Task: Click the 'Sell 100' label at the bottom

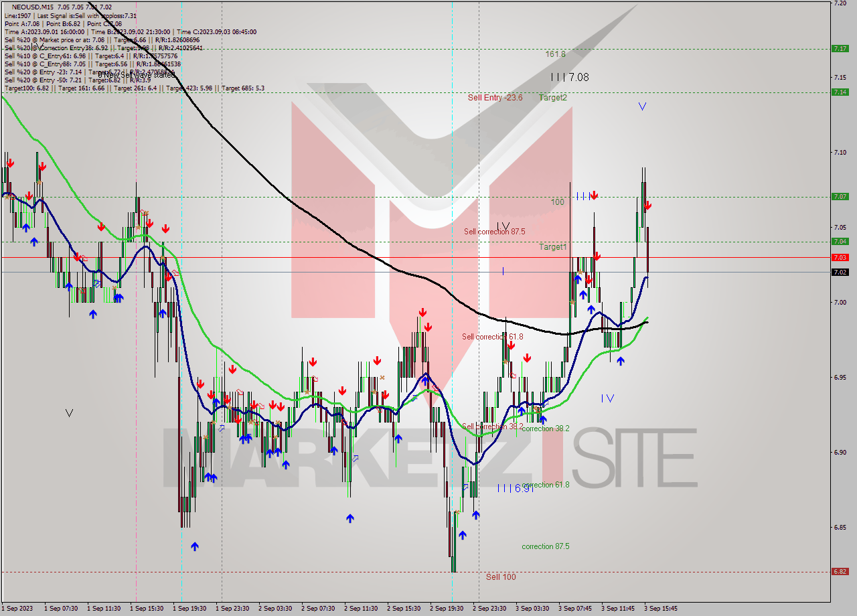Action: [501, 576]
